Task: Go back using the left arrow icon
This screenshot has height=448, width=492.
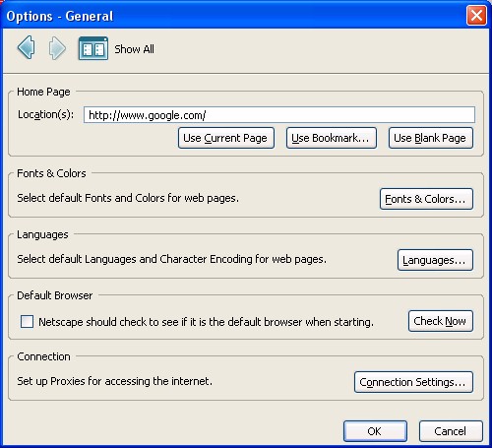Action: [x=26, y=48]
